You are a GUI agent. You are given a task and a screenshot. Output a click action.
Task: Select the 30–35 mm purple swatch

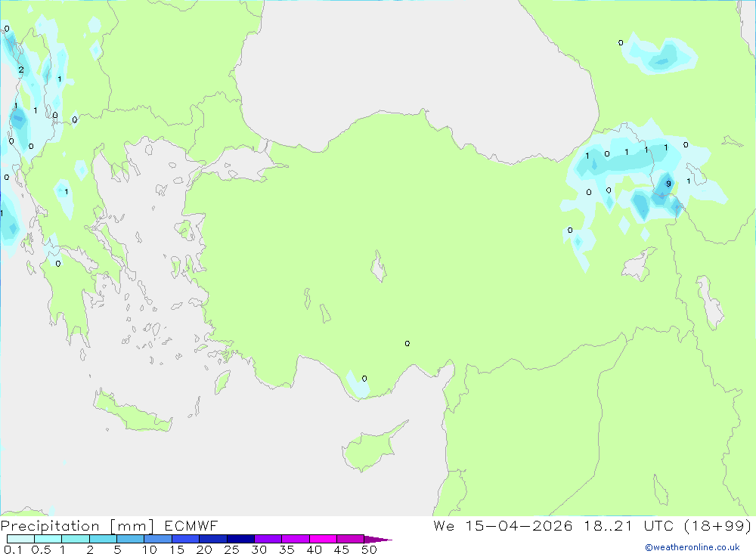click(x=268, y=539)
